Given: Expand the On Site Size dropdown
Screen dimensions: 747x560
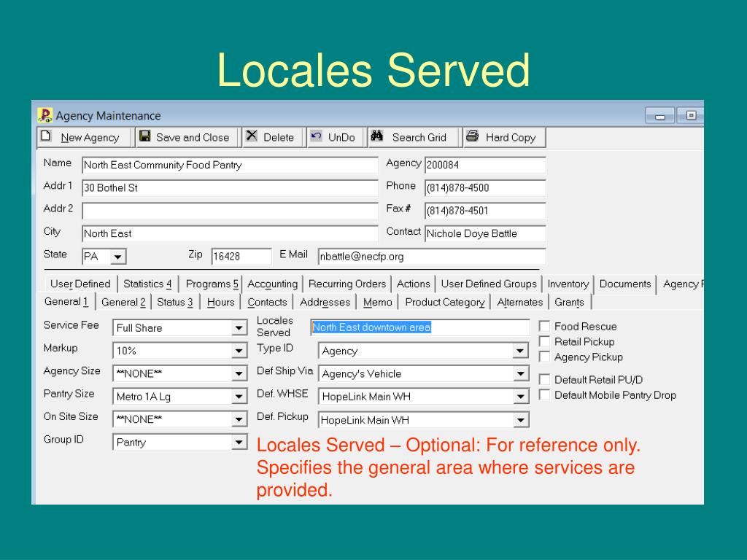Looking at the screenshot, I should pyautogui.click(x=239, y=419).
